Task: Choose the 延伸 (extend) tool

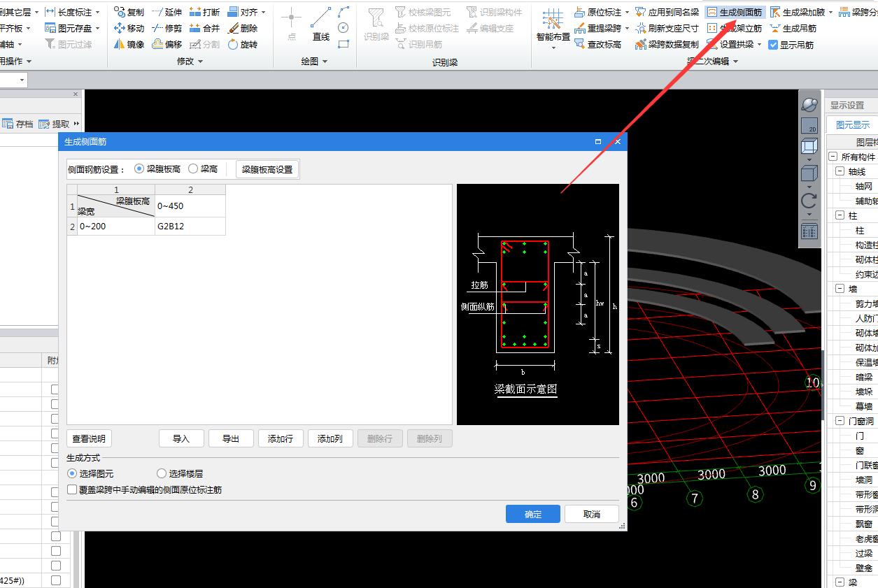Action: click(167, 12)
